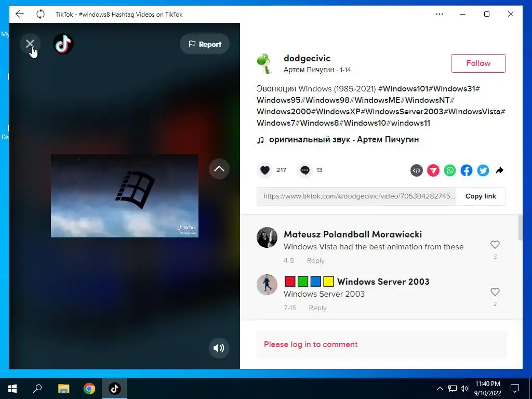Click the comments scrollbar
The height and width of the screenshot is (399, 532).
[521, 228]
